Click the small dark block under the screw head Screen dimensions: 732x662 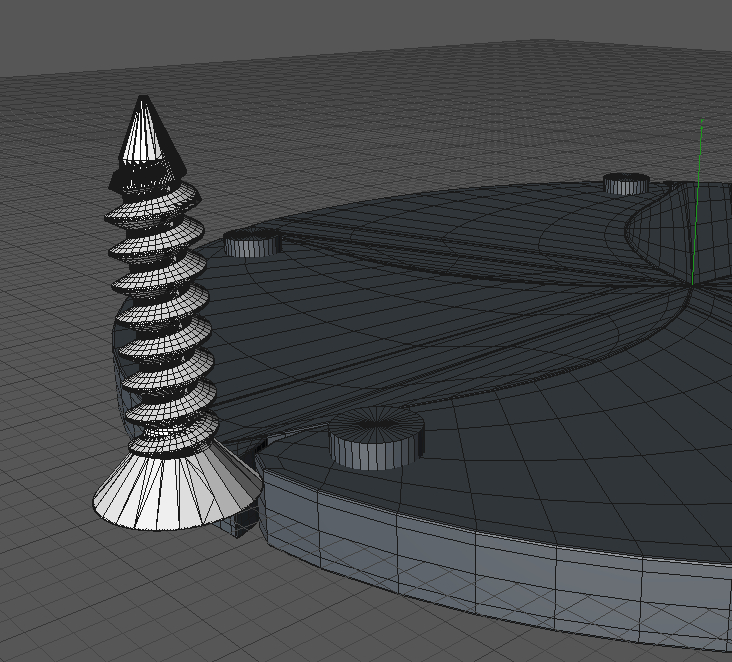[x=241, y=523]
